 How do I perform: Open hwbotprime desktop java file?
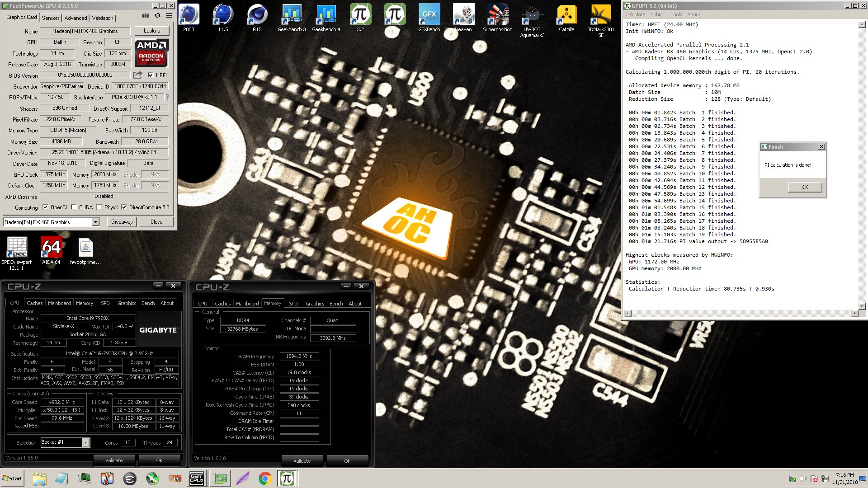tap(85, 251)
